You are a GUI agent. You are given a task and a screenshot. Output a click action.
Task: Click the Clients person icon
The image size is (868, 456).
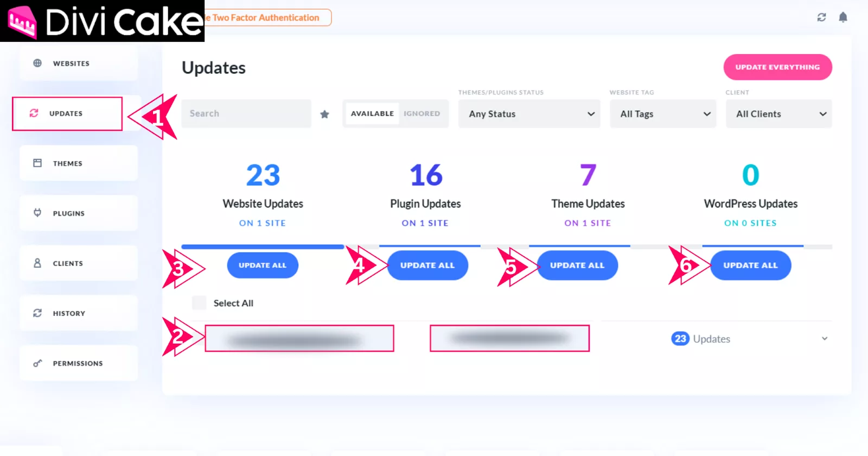click(x=37, y=263)
